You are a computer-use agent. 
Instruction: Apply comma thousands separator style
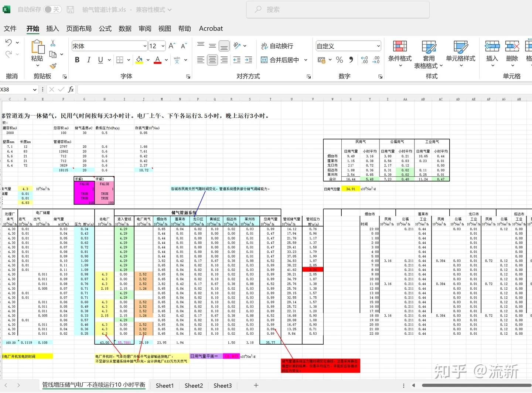(x=351, y=60)
